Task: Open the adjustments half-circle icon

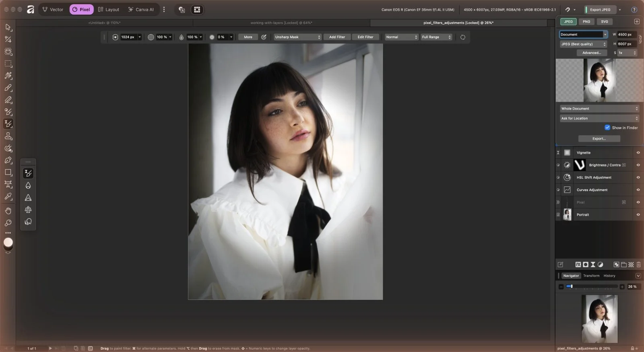Action: [600, 264]
